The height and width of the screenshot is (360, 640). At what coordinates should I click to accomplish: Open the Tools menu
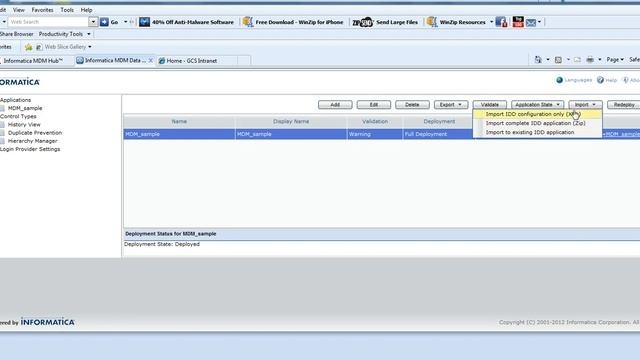click(x=67, y=10)
